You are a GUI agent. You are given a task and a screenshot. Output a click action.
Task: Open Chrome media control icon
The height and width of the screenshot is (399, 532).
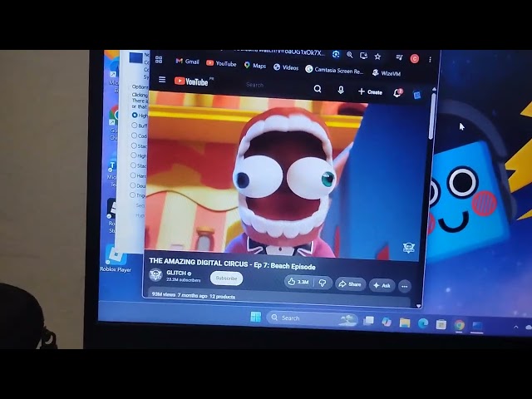pyautogui.click(x=399, y=57)
